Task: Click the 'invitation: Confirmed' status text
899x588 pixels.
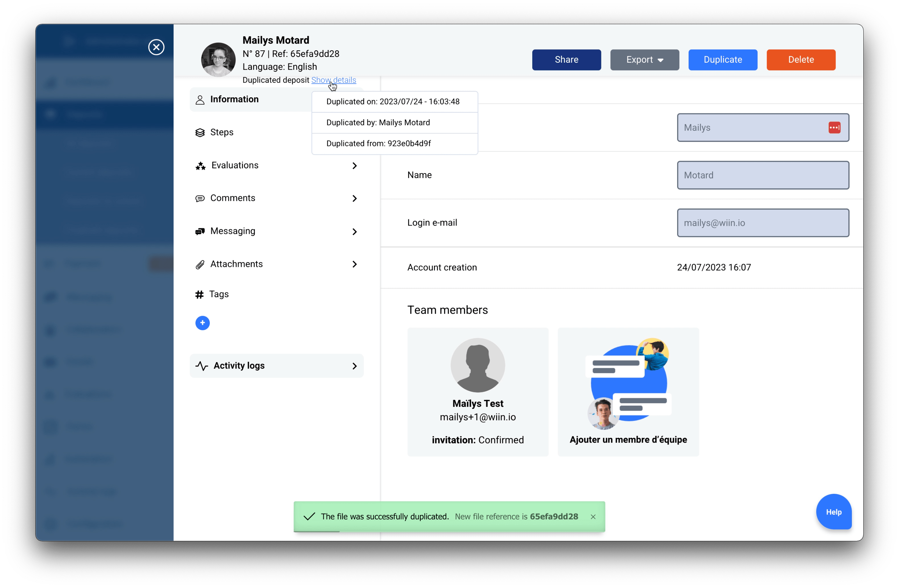Action: click(478, 440)
